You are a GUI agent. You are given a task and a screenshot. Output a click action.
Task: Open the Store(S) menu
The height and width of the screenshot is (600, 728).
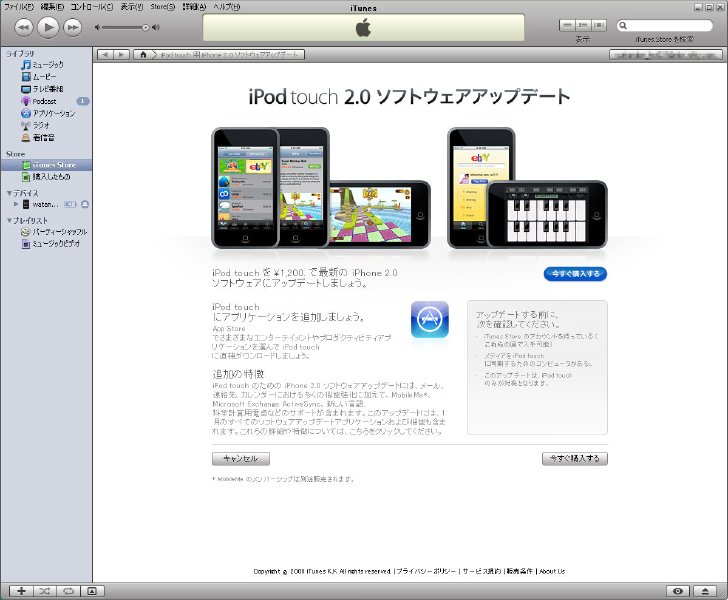[x=162, y=7]
